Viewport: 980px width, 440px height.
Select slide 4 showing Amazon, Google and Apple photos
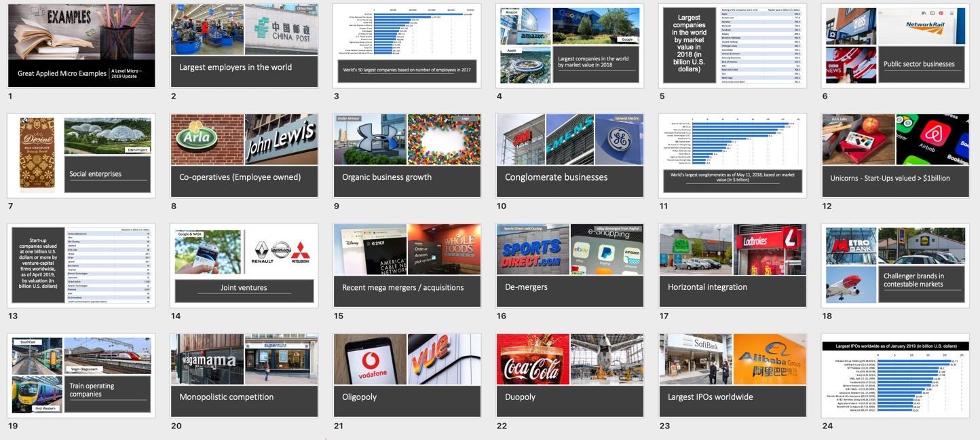pos(569,46)
